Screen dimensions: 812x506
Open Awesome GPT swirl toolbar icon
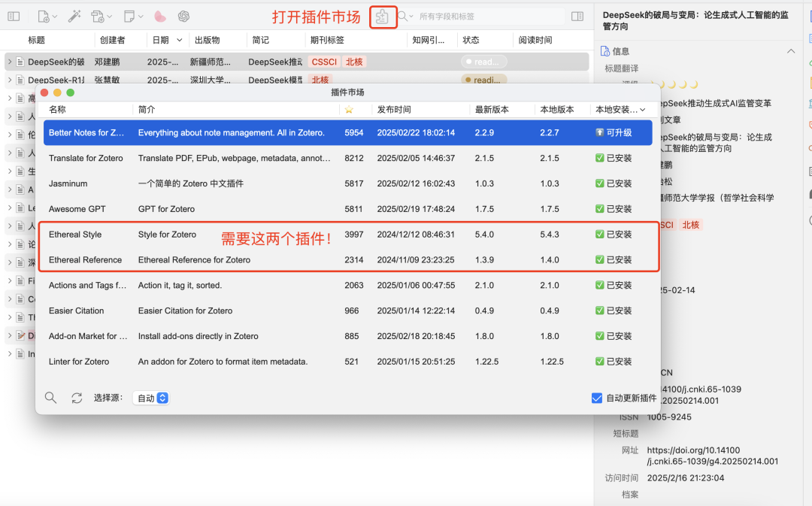183,17
